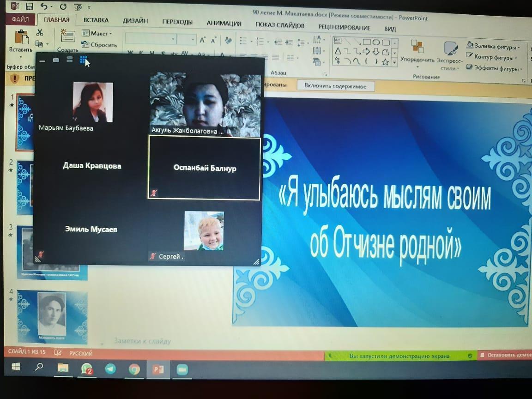Screen dimensions: 532x399
Task: Click the Copy icon in the clipboard group
Action: (39, 44)
